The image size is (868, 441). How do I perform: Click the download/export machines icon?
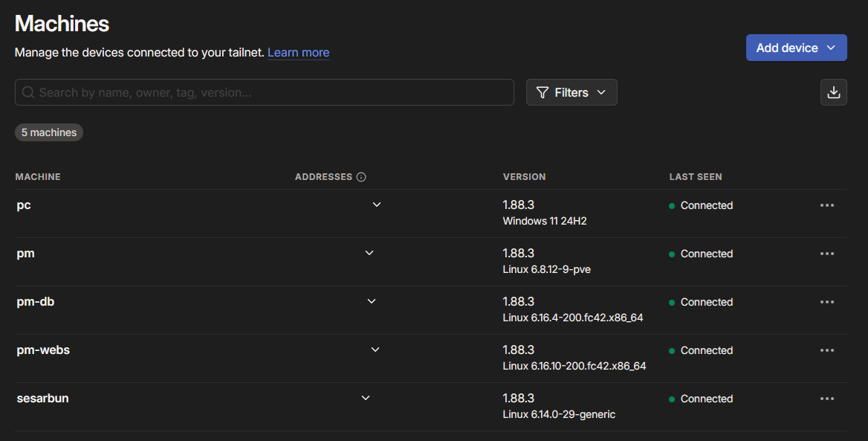[833, 92]
